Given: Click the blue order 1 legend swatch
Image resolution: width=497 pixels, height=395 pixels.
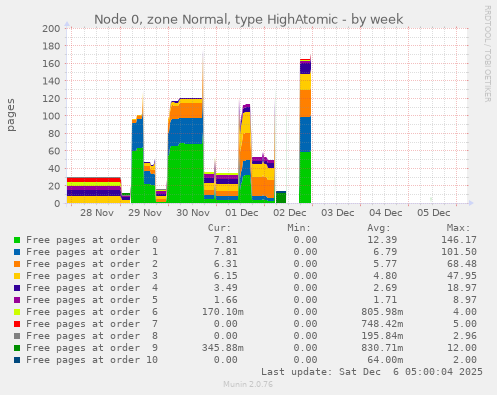Looking at the screenshot, I should tap(17, 252).
